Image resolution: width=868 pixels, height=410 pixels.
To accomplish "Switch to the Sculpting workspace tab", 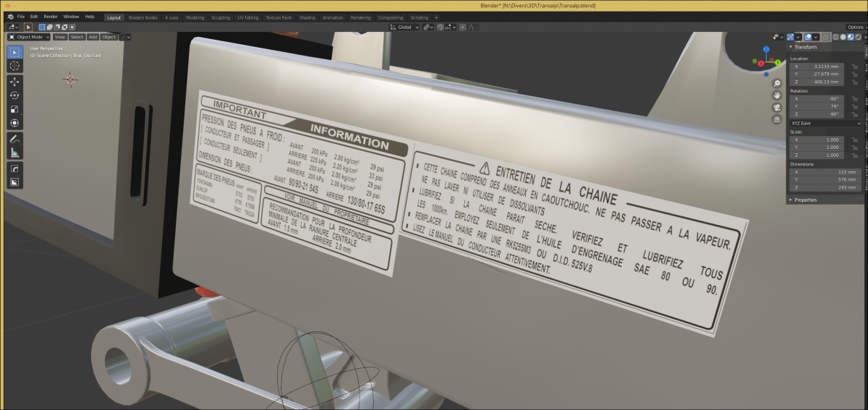I will click(x=221, y=17).
